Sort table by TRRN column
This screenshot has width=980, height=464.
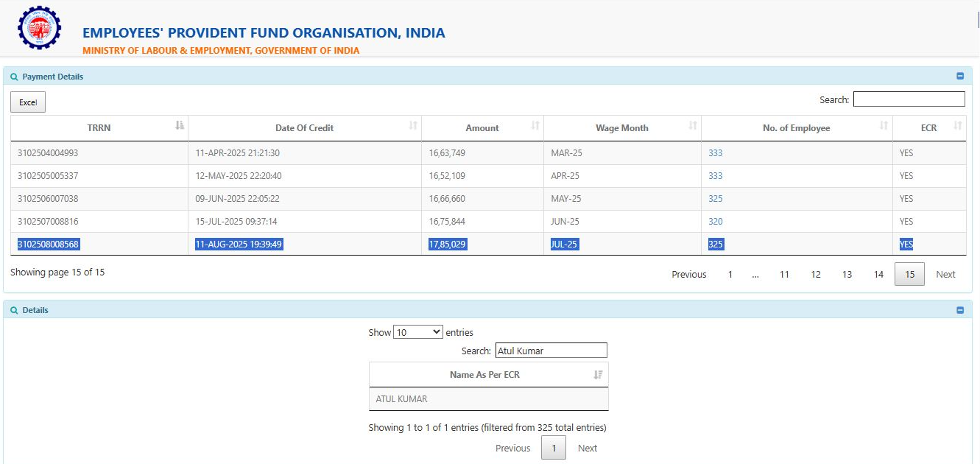(99, 127)
